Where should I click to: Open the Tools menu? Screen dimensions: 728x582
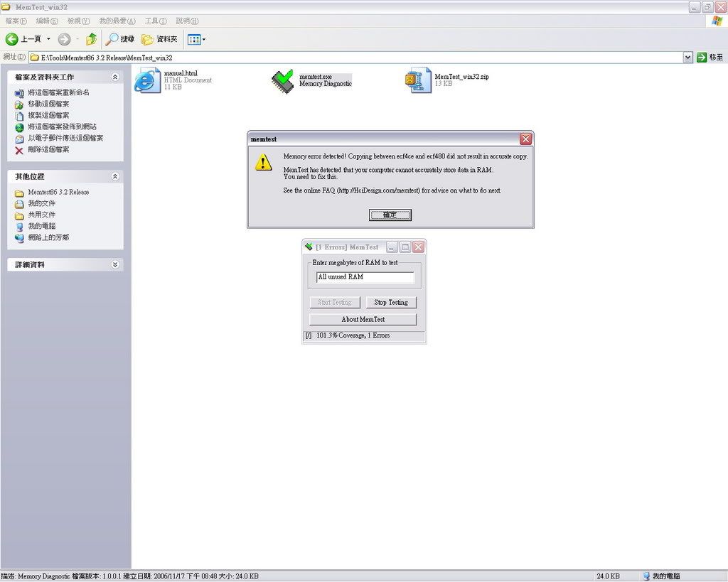tap(156, 21)
